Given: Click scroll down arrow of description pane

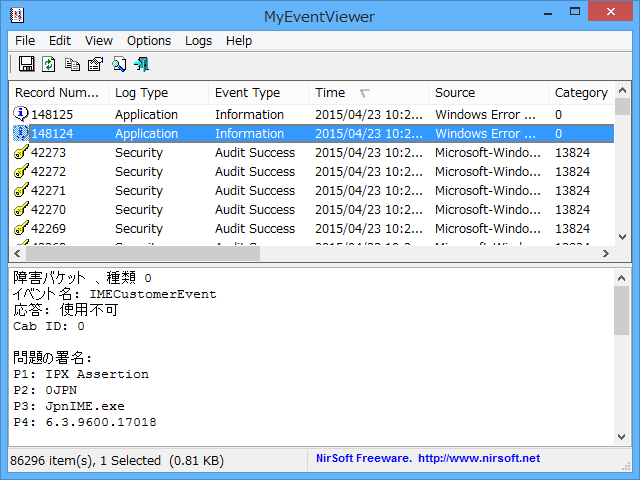Looking at the screenshot, I should (x=622, y=437).
